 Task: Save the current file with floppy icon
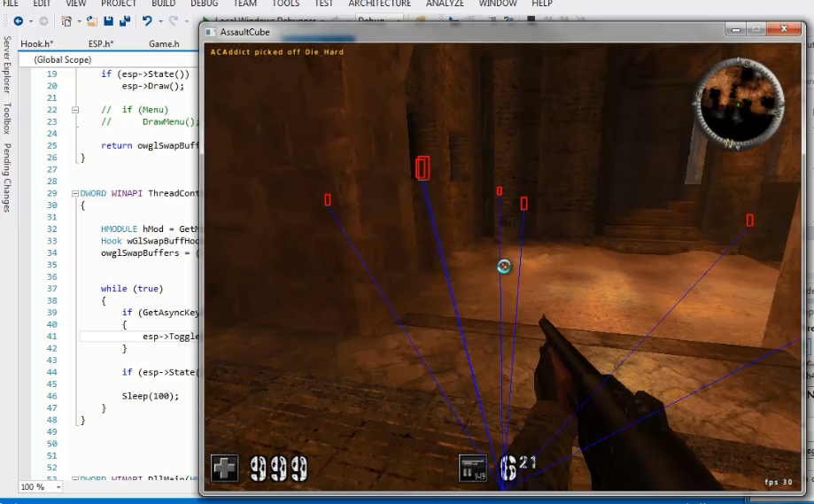coord(108,21)
